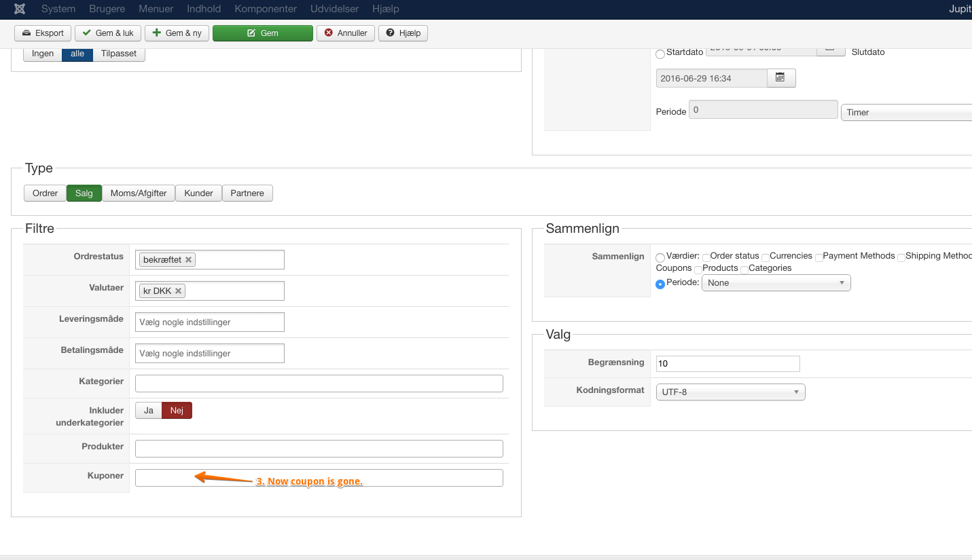Enable the Order status compare checkbox
The width and height of the screenshot is (972, 560).
coord(706,257)
